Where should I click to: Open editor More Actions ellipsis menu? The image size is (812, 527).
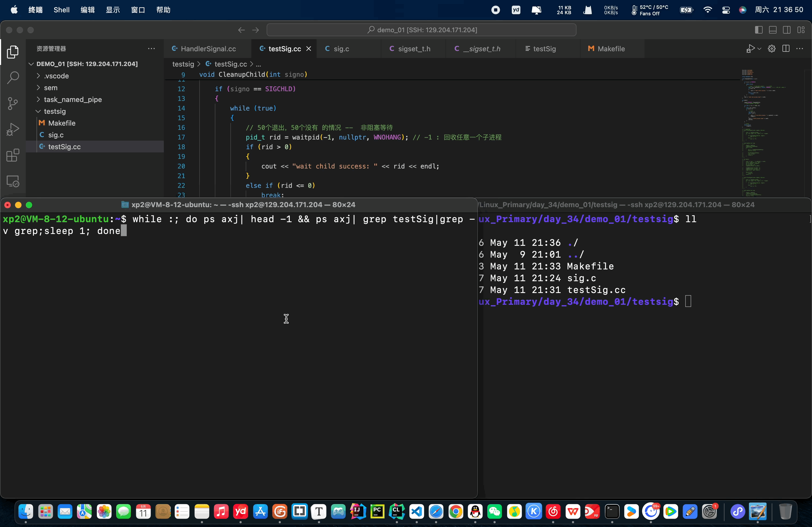[800, 49]
